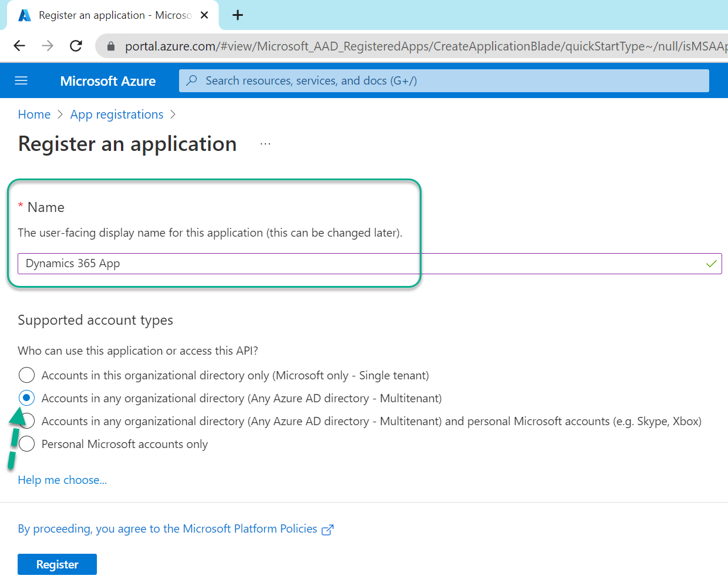This screenshot has height=579, width=728.
Task: Click the green checkmark beside the name field
Action: 712,263
